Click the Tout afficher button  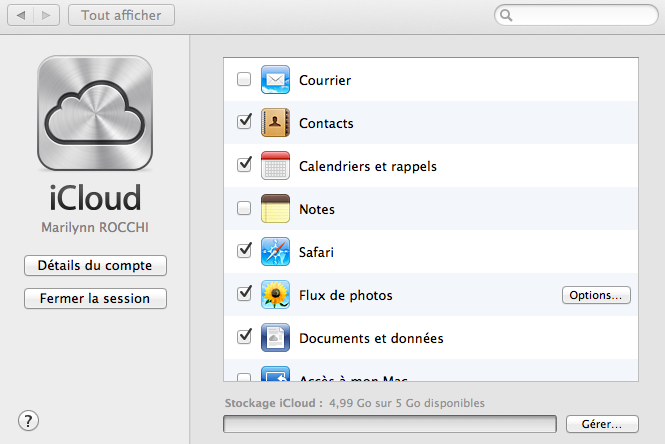pyautogui.click(x=121, y=15)
